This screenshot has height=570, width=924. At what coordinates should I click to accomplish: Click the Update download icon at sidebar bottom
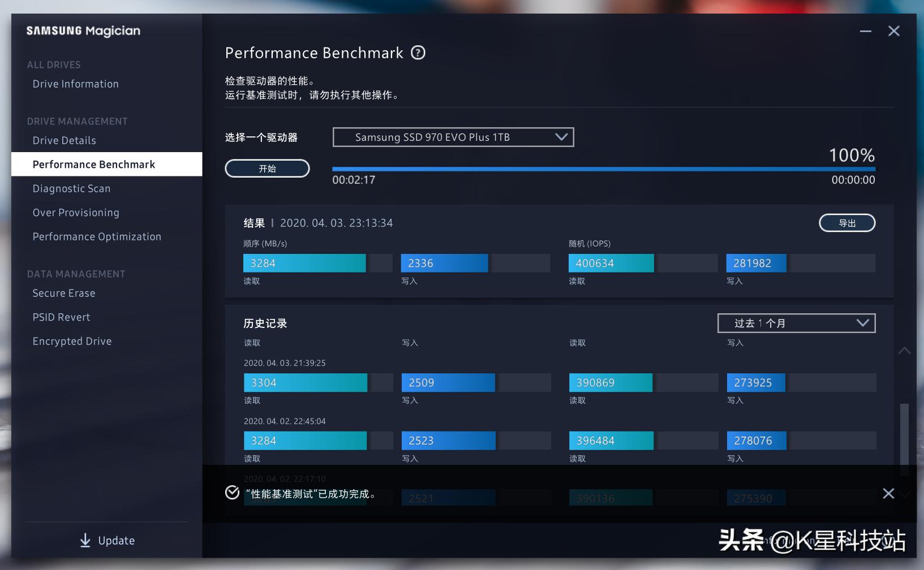[x=85, y=541]
